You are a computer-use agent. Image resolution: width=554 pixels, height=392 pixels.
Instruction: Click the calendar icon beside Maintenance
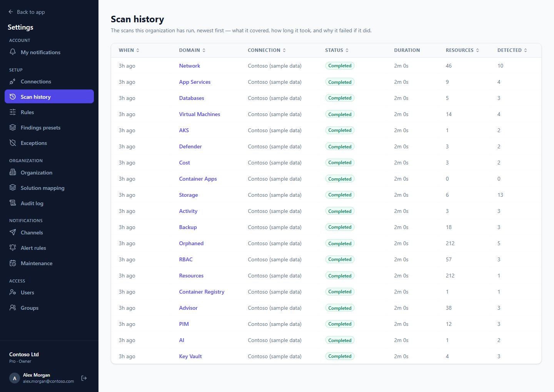[13, 263]
